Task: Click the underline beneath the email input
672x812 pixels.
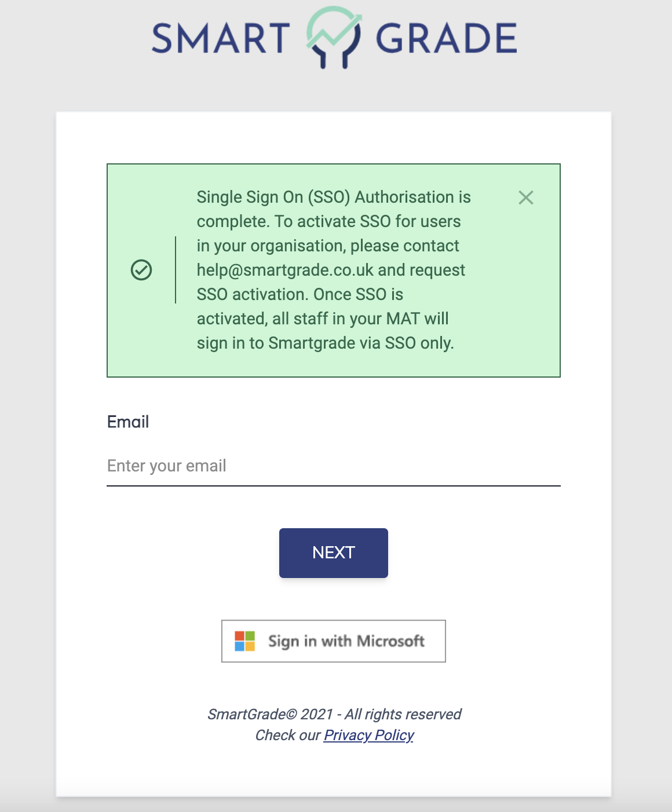Action: coord(334,485)
